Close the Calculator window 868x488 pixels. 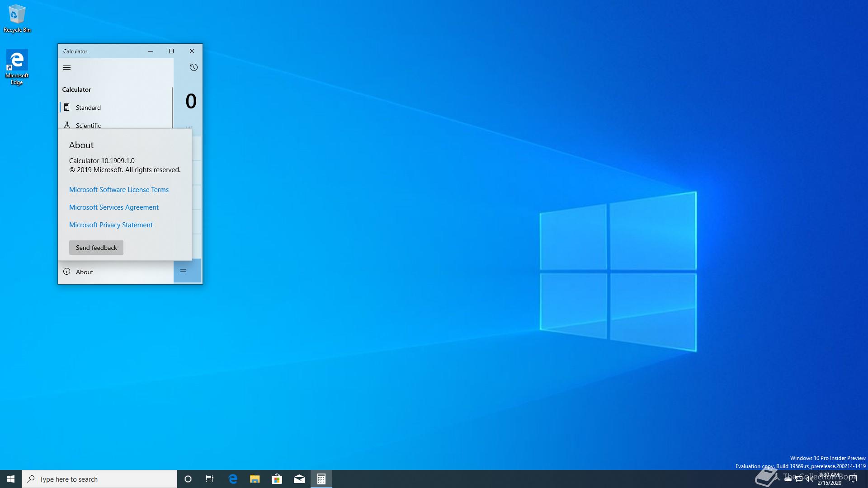point(192,51)
